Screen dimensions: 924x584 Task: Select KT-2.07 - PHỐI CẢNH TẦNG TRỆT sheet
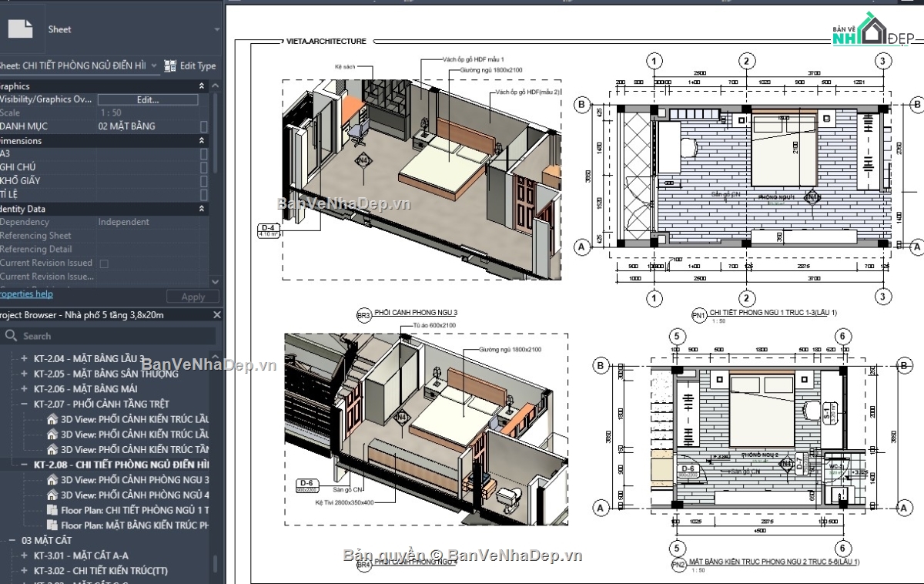point(101,404)
